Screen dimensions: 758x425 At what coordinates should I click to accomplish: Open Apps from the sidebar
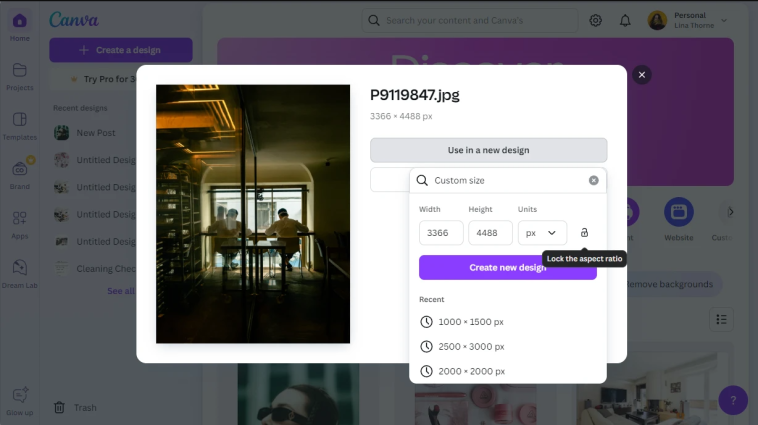tap(19, 223)
